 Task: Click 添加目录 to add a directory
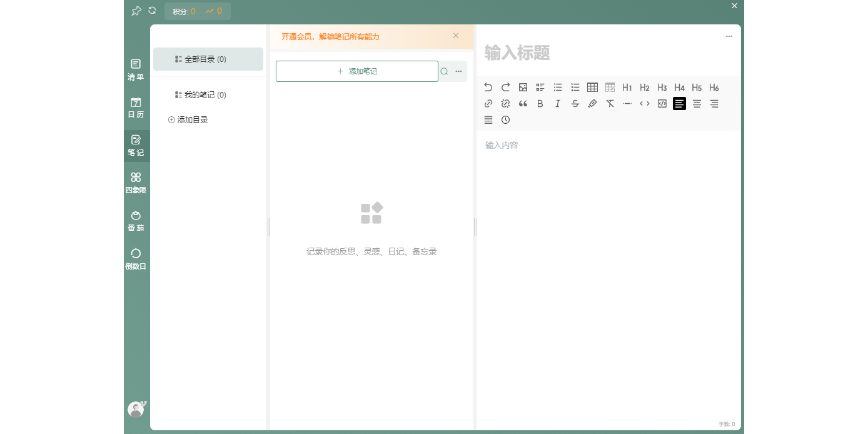coord(189,119)
